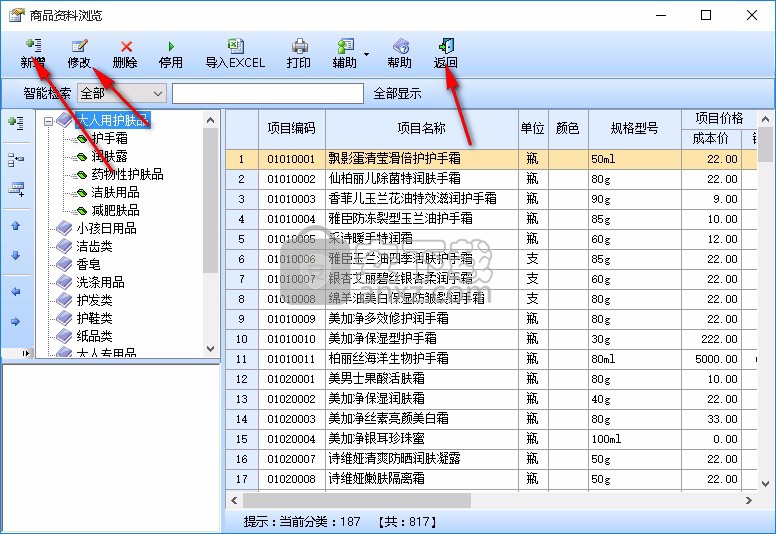The height and width of the screenshot is (534, 776).
Task: Click the tree panel scroll up arrow
Action: click(x=210, y=120)
